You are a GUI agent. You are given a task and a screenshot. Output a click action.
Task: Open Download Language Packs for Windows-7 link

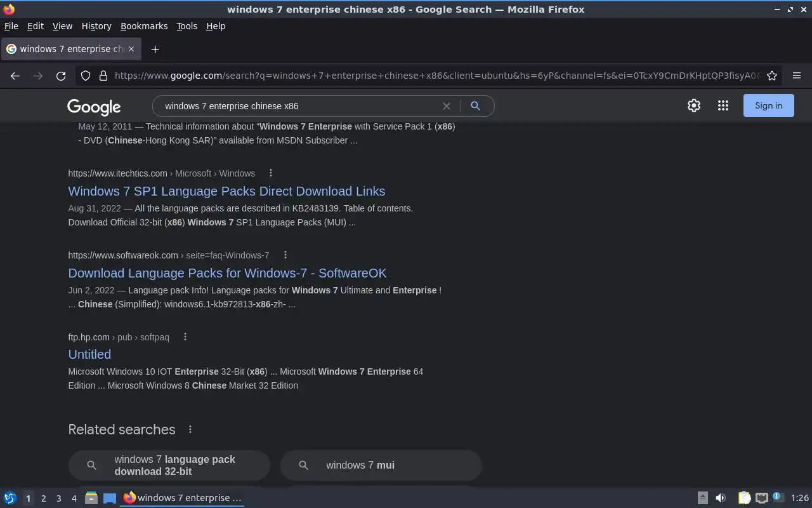coord(227,273)
